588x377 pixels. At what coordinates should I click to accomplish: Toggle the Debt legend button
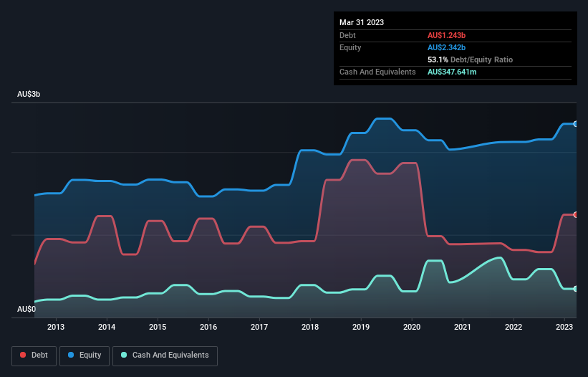coord(34,355)
